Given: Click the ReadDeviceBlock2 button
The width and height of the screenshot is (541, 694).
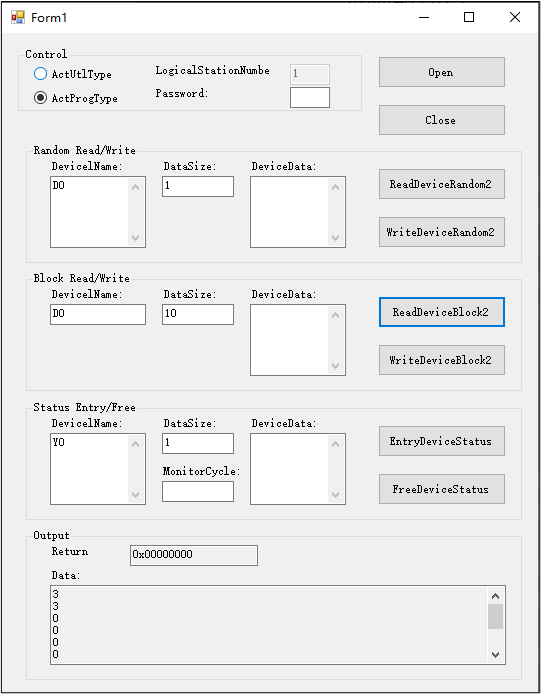Looking at the screenshot, I should point(441,312).
